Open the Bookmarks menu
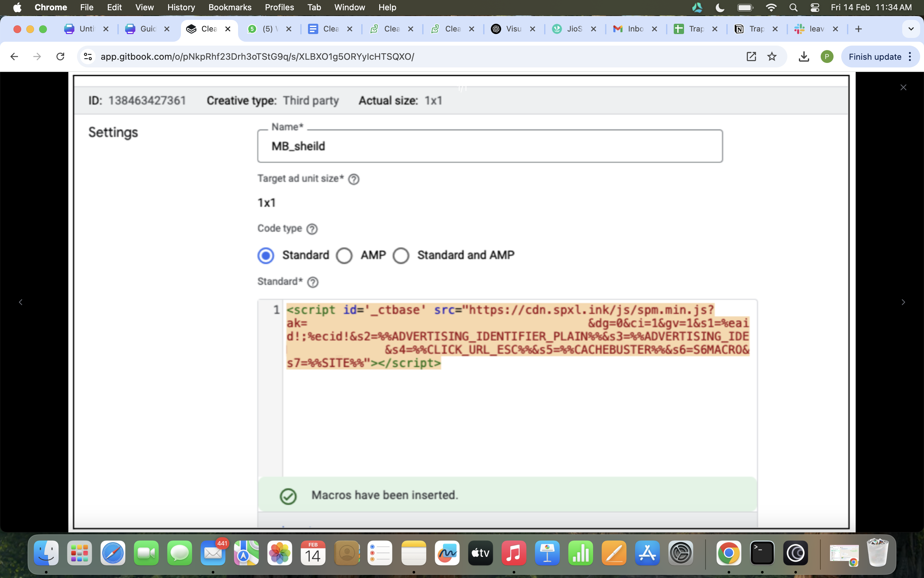The height and width of the screenshot is (578, 924). pyautogui.click(x=230, y=7)
